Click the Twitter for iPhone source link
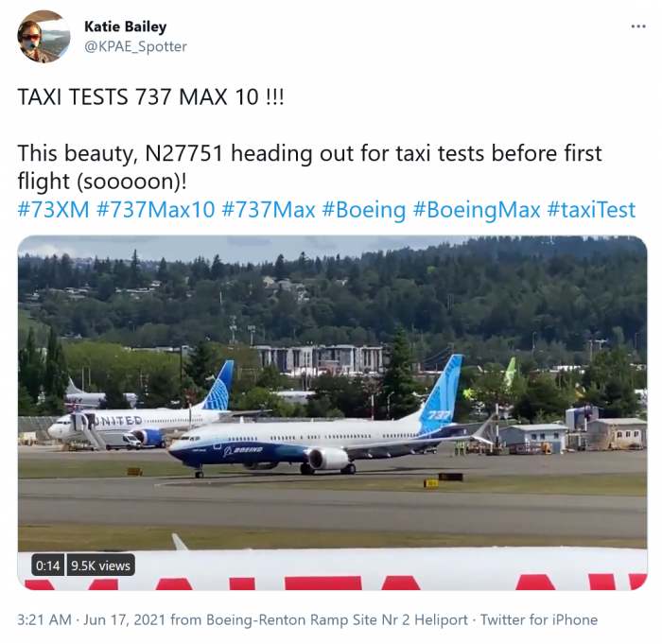The image size is (662, 644). tap(539, 620)
